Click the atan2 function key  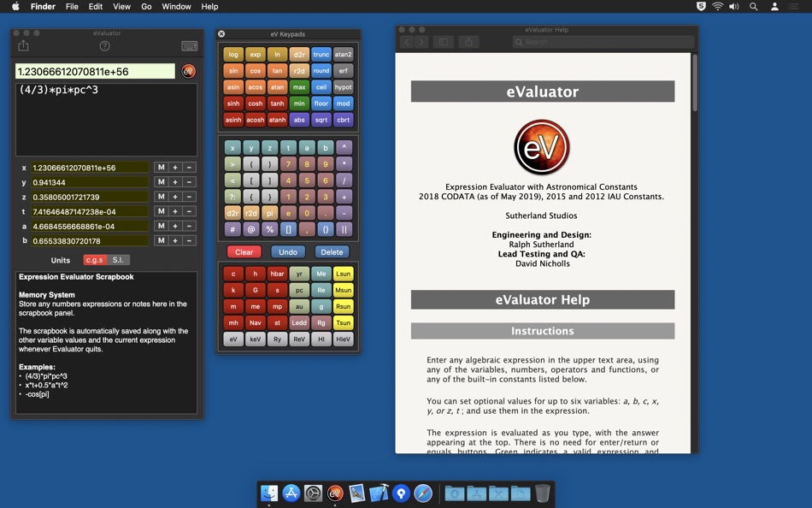click(x=343, y=55)
